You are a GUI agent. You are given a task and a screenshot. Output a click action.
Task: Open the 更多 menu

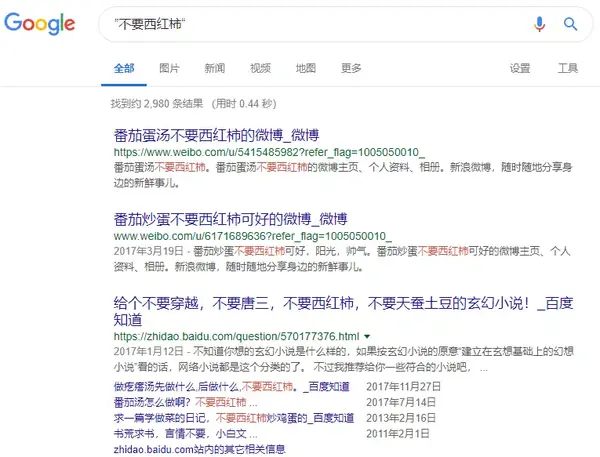tap(351, 68)
